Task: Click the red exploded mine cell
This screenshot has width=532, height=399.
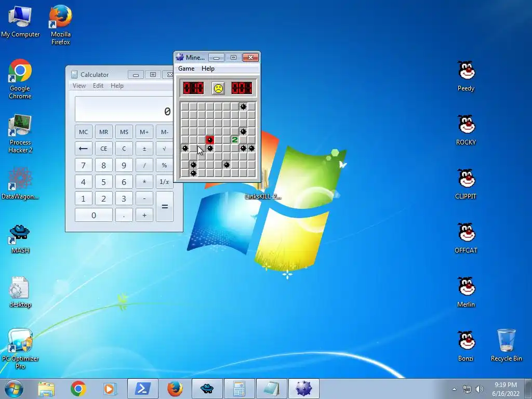Action: (210, 140)
